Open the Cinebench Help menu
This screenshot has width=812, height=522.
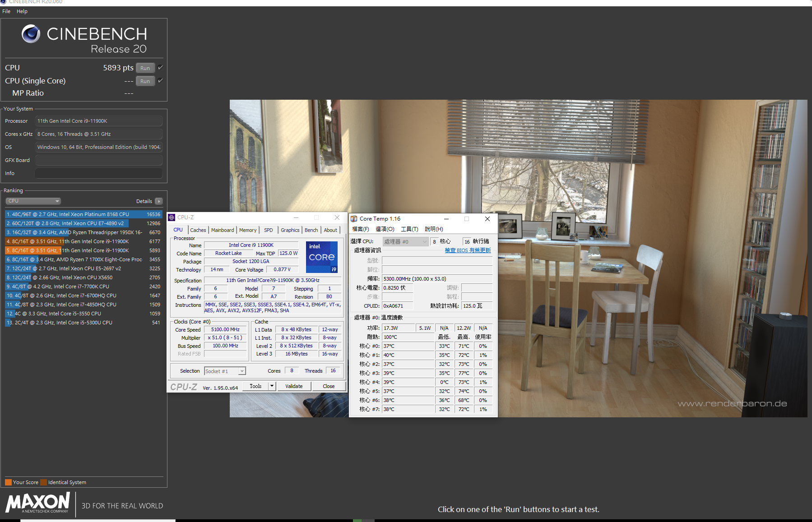(x=22, y=11)
